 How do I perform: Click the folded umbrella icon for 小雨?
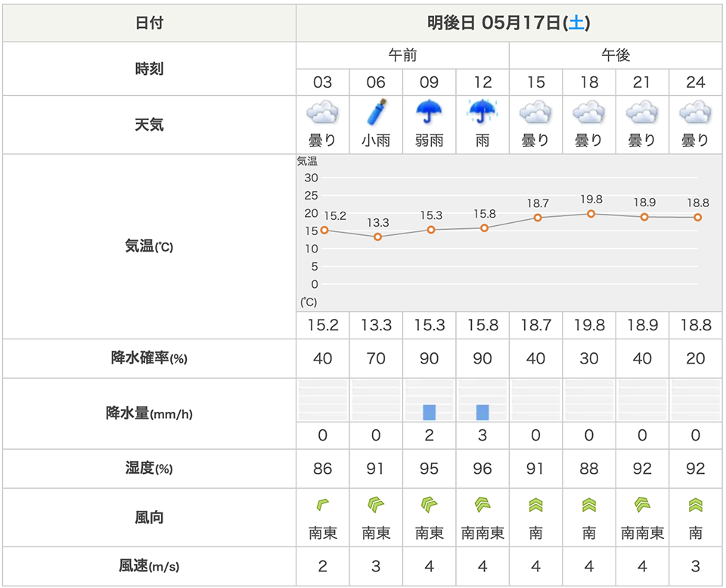(x=376, y=112)
